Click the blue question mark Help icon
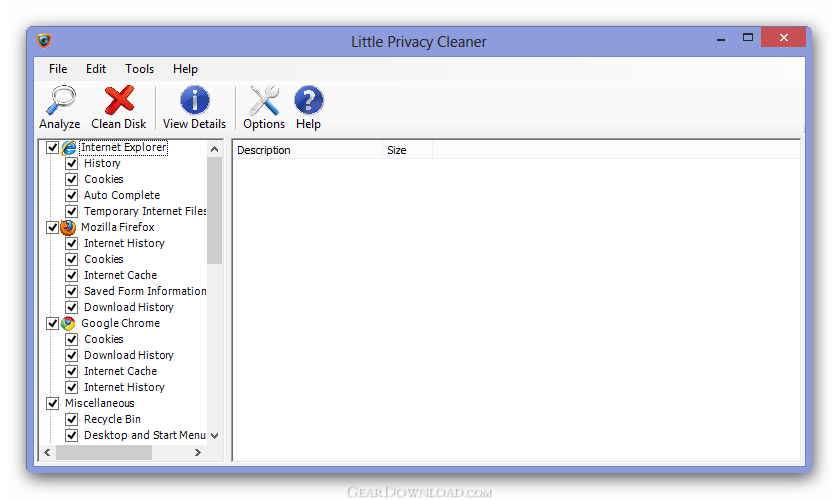This screenshot has height=500, width=839. (309, 100)
